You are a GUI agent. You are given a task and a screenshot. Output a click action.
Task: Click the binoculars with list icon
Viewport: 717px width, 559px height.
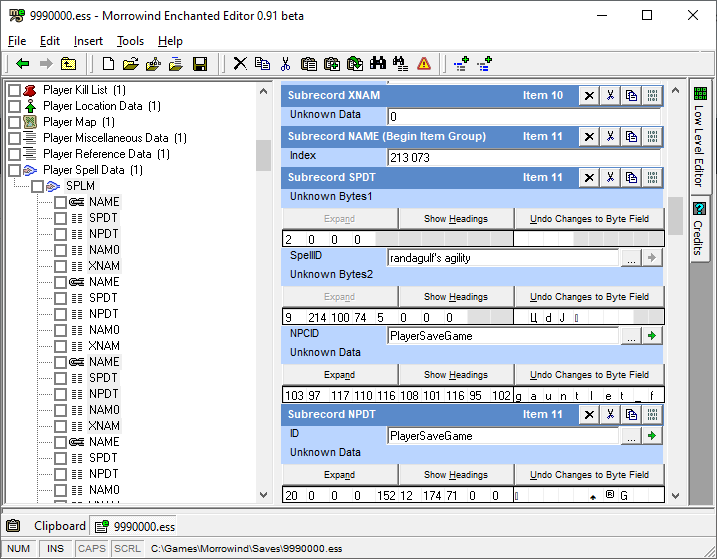pyautogui.click(x=401, y=64)
